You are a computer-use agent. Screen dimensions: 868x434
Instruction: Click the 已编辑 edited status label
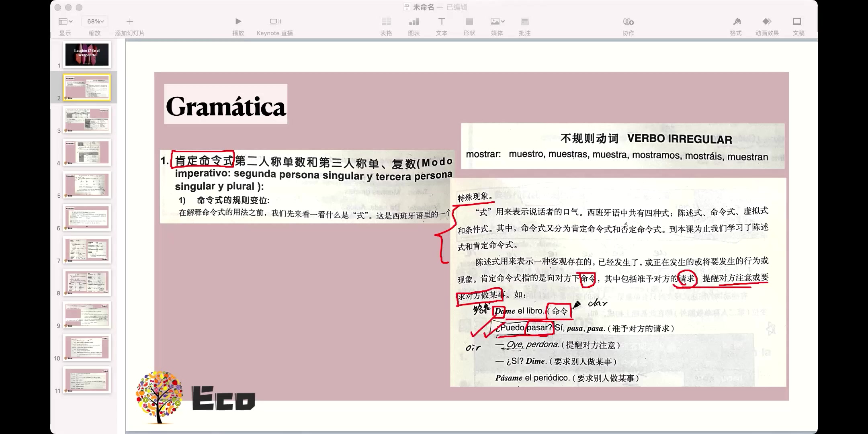pyautogui.click(x=457, y=7)
